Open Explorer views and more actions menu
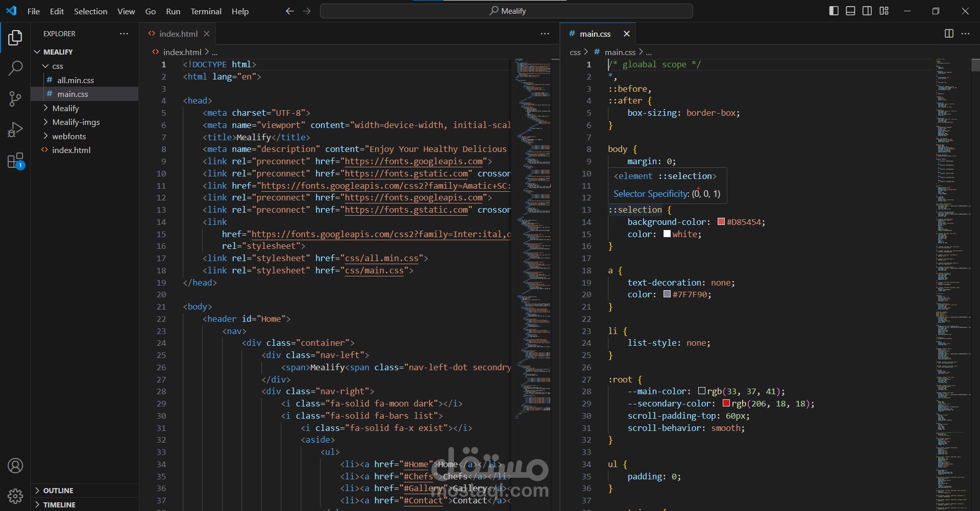The width and height of the screenshot is (980, 511). point(124,34)
